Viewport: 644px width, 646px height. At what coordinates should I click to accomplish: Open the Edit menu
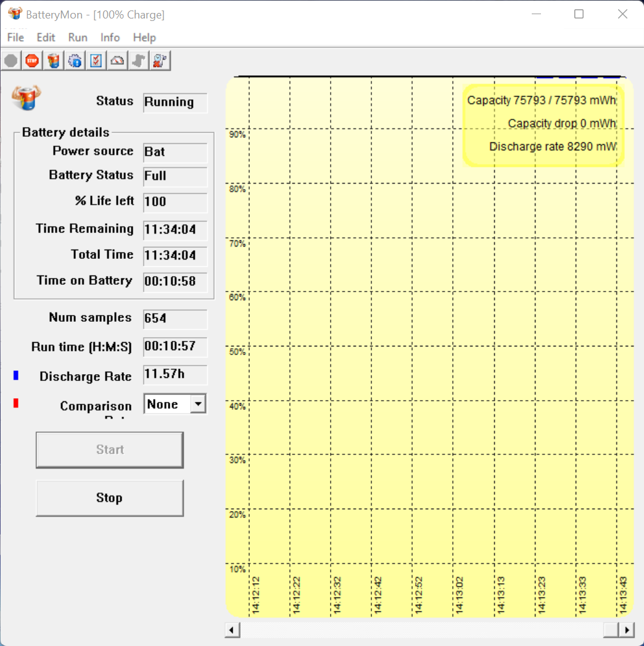(x=46, y=38)
